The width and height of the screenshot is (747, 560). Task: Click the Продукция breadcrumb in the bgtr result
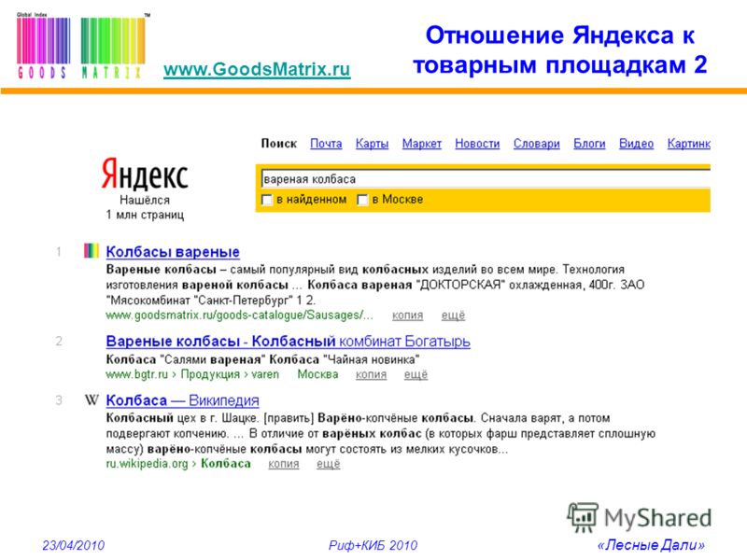click(x=210, y=374)
